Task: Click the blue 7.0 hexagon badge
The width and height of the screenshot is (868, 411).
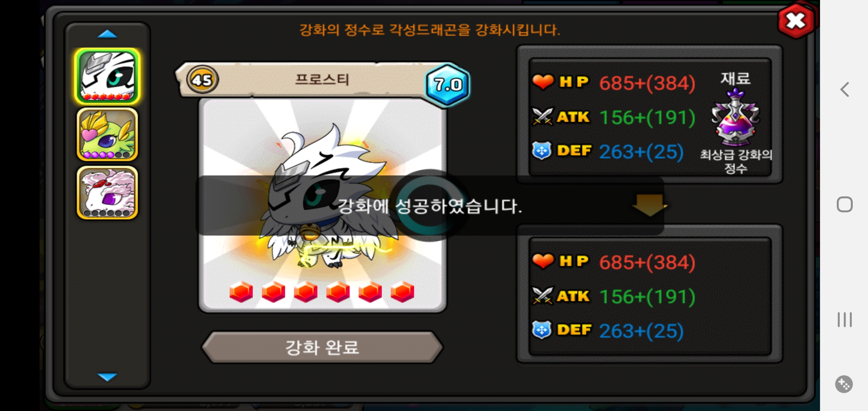Action: (448, 84)
